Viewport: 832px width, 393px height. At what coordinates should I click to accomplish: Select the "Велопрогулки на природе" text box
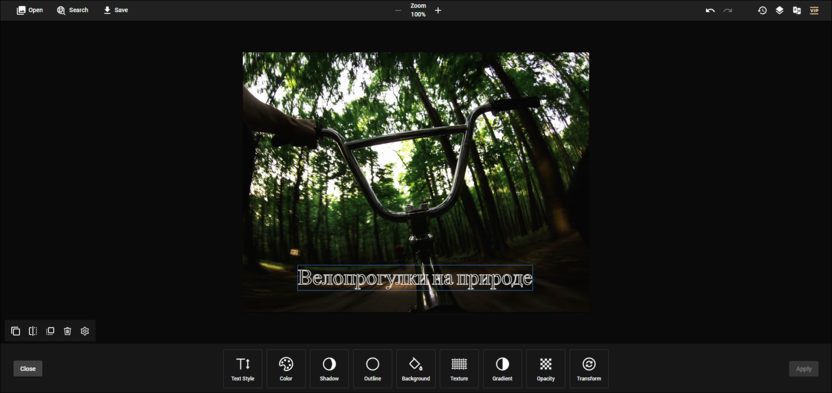click(x=415, y=278)
